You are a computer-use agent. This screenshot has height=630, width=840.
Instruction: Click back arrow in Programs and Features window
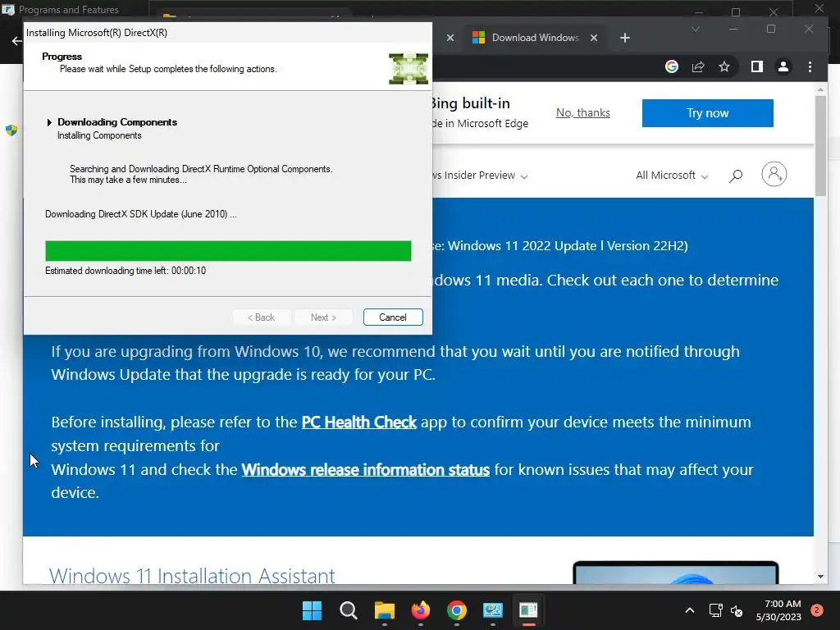(x=16, y=41)
